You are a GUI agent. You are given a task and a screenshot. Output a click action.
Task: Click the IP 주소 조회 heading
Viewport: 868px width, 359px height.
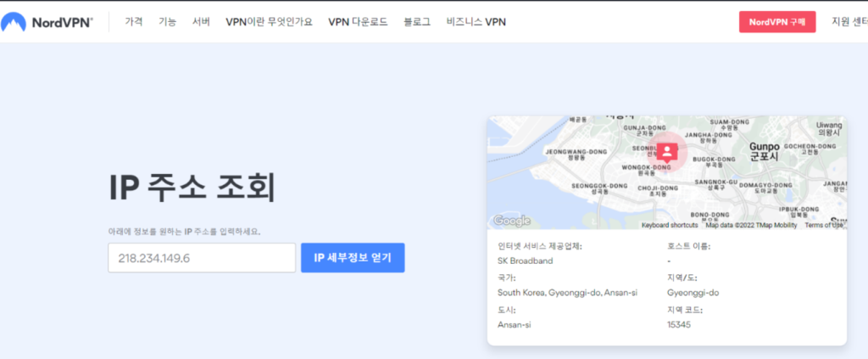[x=192, y=188]
